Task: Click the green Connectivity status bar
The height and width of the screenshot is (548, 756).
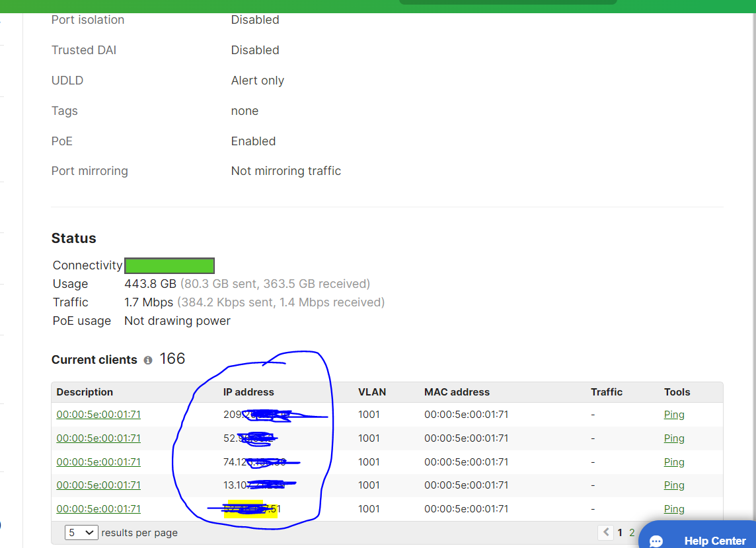Action: 169,265
